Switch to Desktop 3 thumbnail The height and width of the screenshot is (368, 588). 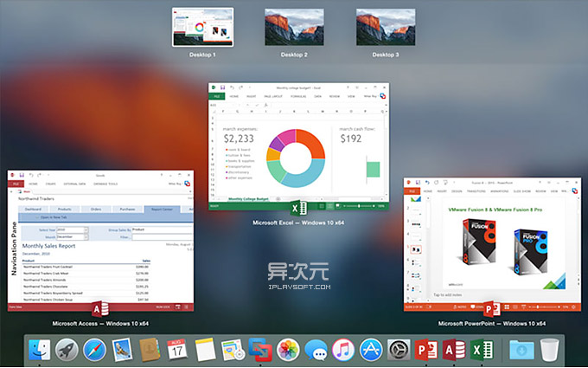tap(386, 27)
